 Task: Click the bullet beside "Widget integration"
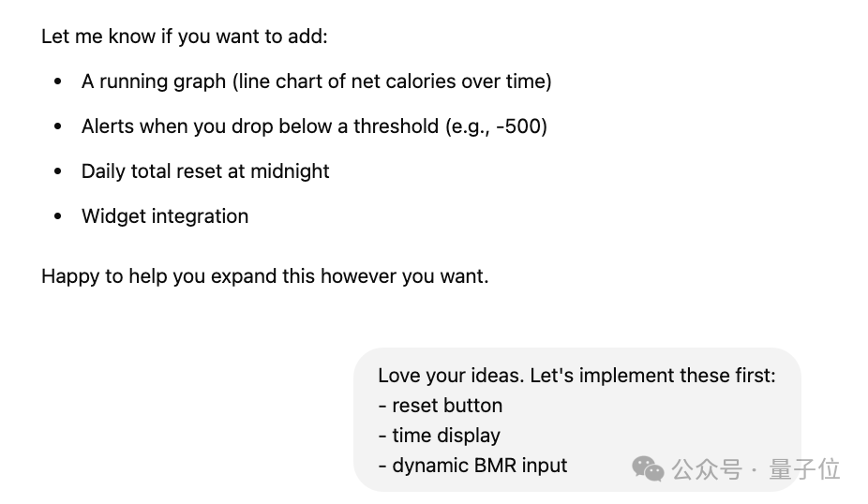pos(58,216)
